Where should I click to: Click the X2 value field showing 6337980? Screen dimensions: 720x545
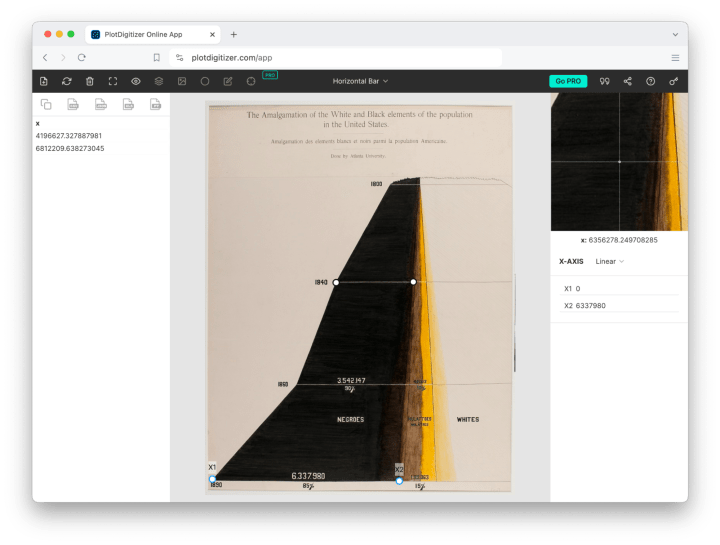(x=619, y=306)
